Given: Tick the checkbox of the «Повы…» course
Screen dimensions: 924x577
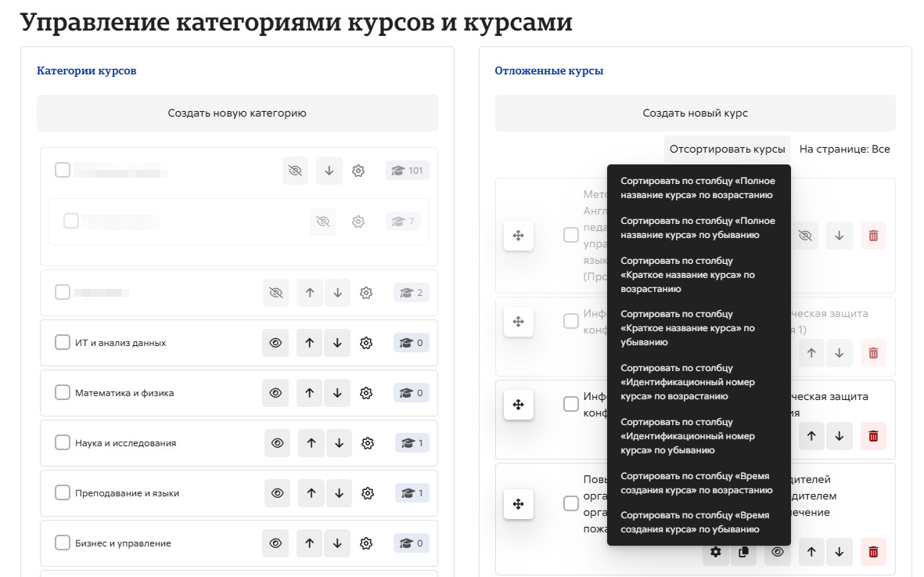Looking at the screenshot, I should 571,503.
